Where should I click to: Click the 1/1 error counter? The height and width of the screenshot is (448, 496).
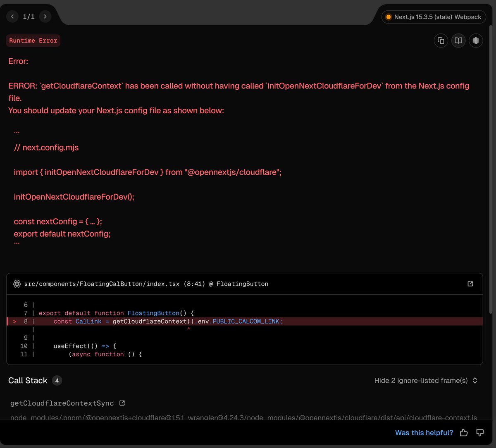[x=29, y=17]
